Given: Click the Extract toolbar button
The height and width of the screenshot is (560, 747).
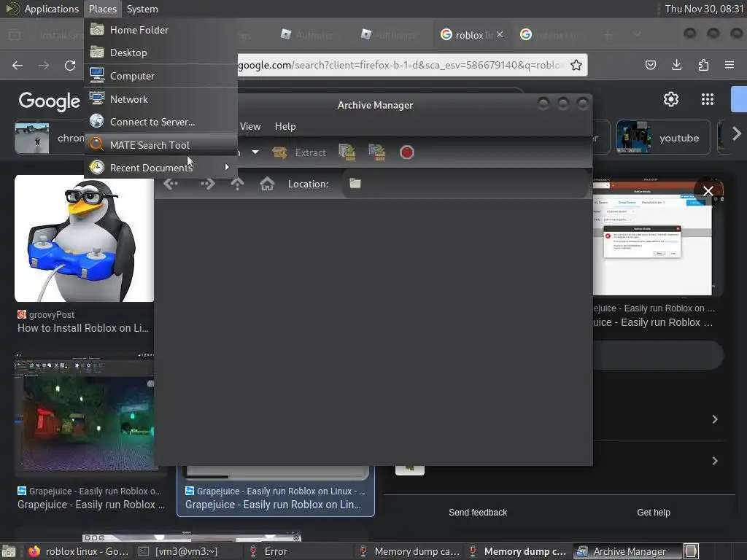Looking at the screenshot, I should [299, 152].
